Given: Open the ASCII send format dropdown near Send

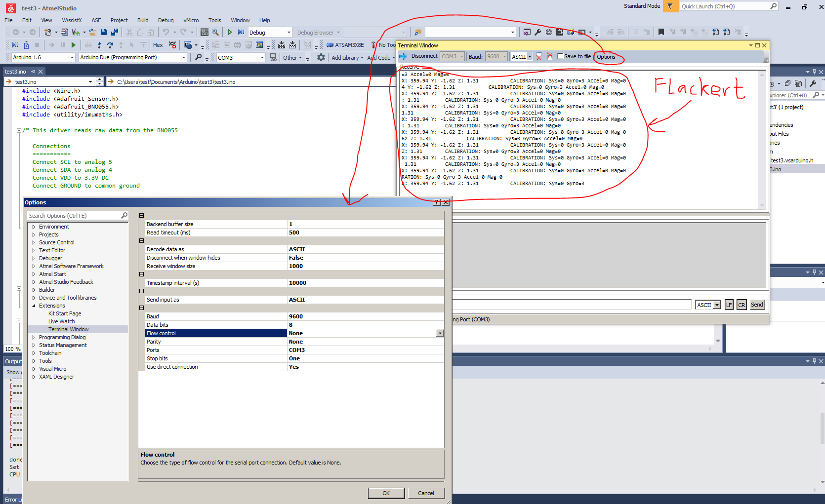Looking at the screenshot, I should tap(717, 305).
